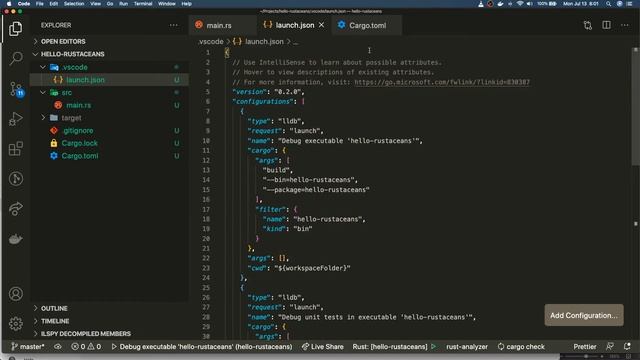Click the .vscode breadcrumb segment
The height and width of the screenshot is (360, 640).
pos(211,42)
